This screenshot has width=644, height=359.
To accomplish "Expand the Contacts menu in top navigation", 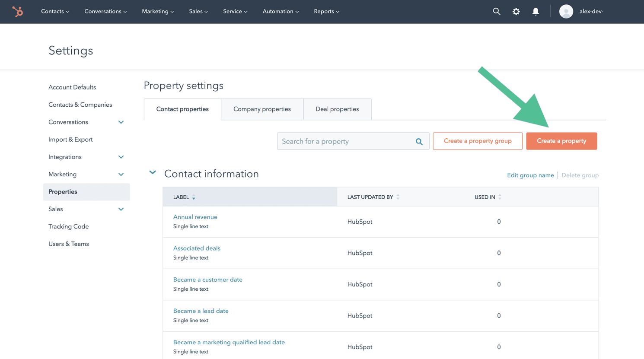I will 55,12.
